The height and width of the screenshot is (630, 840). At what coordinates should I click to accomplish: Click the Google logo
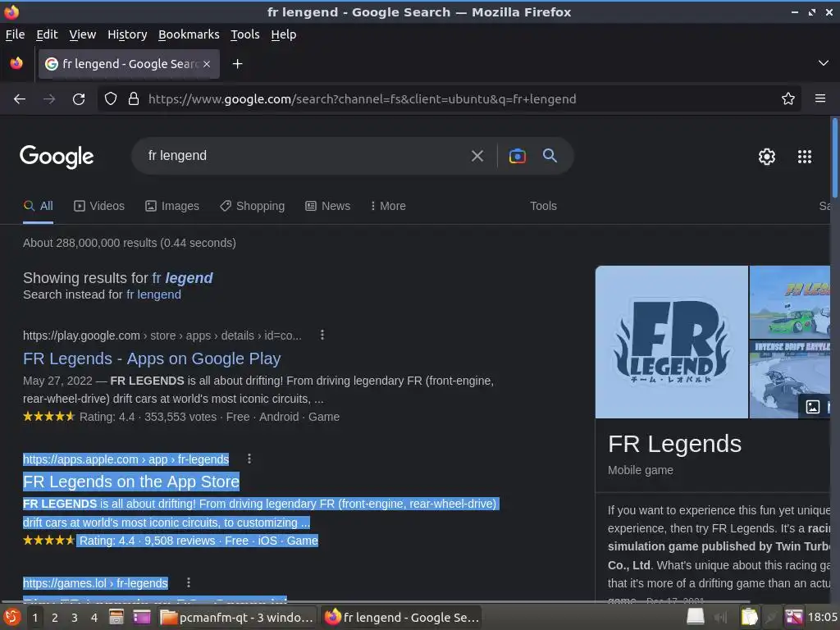(57, 157)
